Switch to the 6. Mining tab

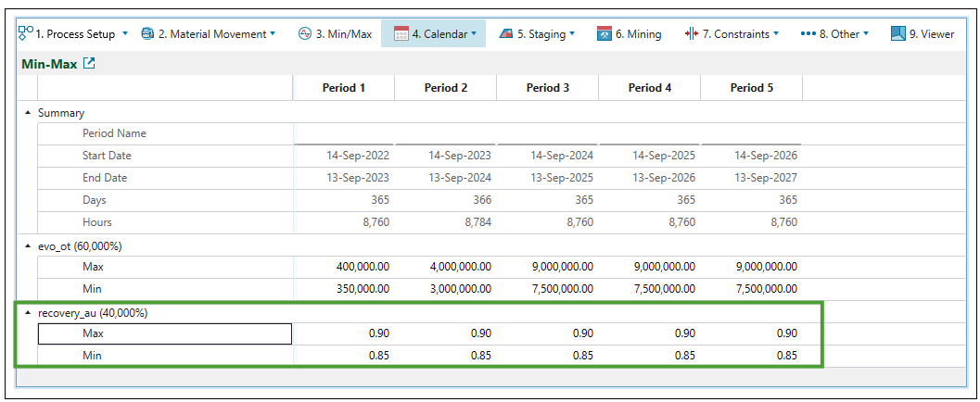coord(630,34)
